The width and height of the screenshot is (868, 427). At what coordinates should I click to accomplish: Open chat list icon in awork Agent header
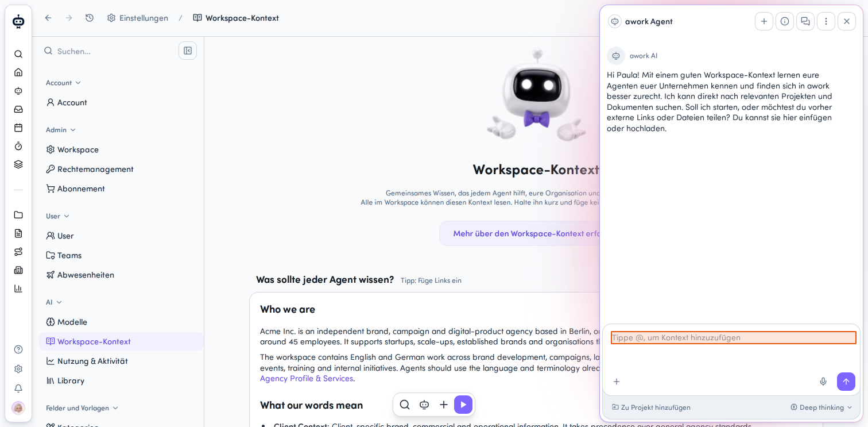(x=805, y=21)
